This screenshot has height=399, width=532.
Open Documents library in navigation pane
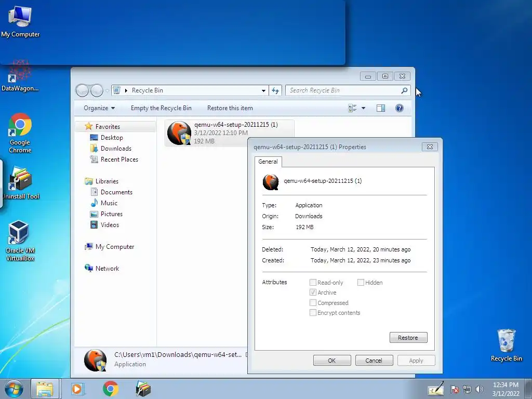point(116,192)
